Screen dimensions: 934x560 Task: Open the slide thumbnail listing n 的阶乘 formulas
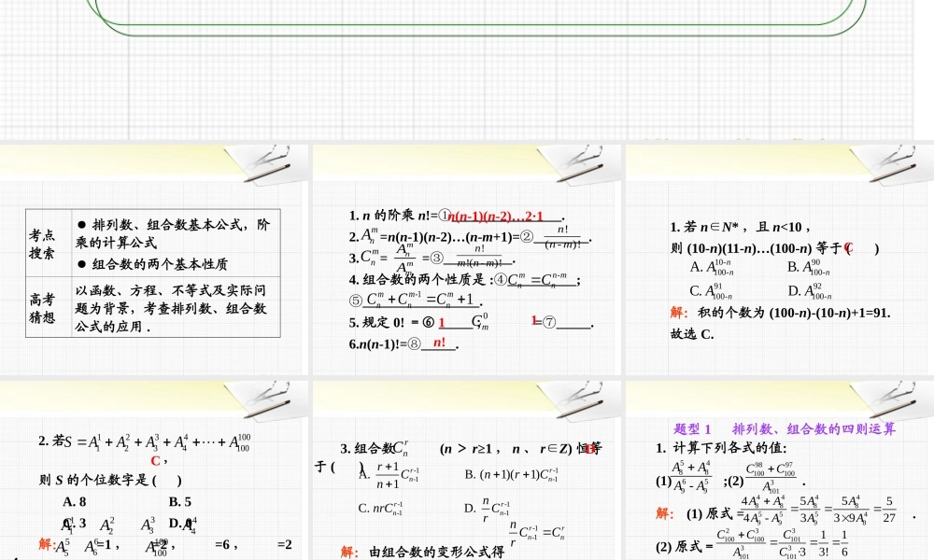click(x=466, y=260)
